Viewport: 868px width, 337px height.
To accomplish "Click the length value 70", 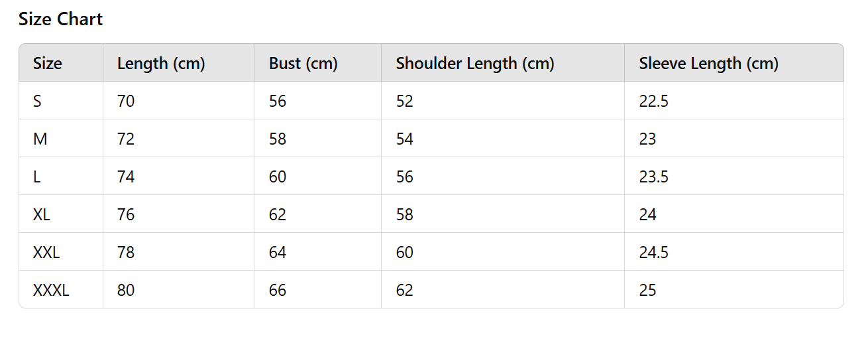I will [126, 101].
